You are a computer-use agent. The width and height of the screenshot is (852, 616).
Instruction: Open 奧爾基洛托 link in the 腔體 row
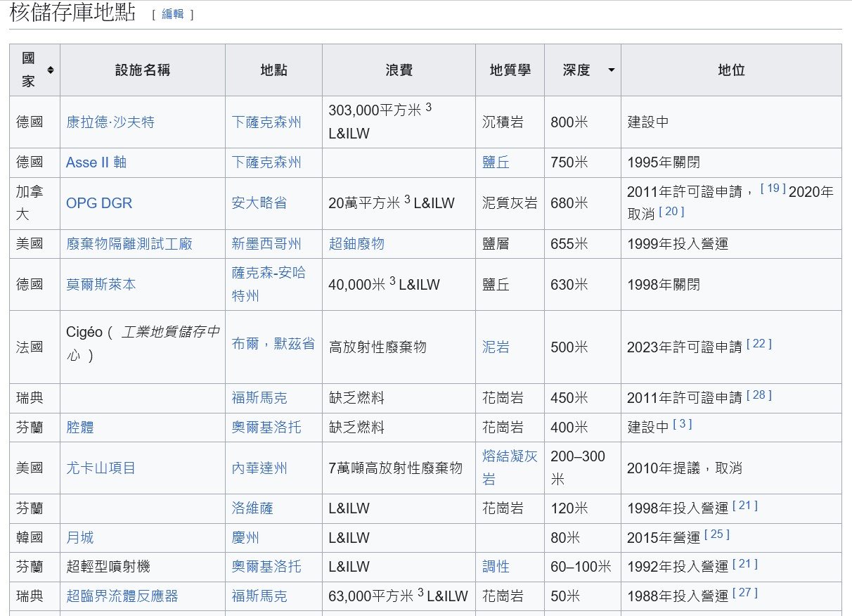coord(266,428)
